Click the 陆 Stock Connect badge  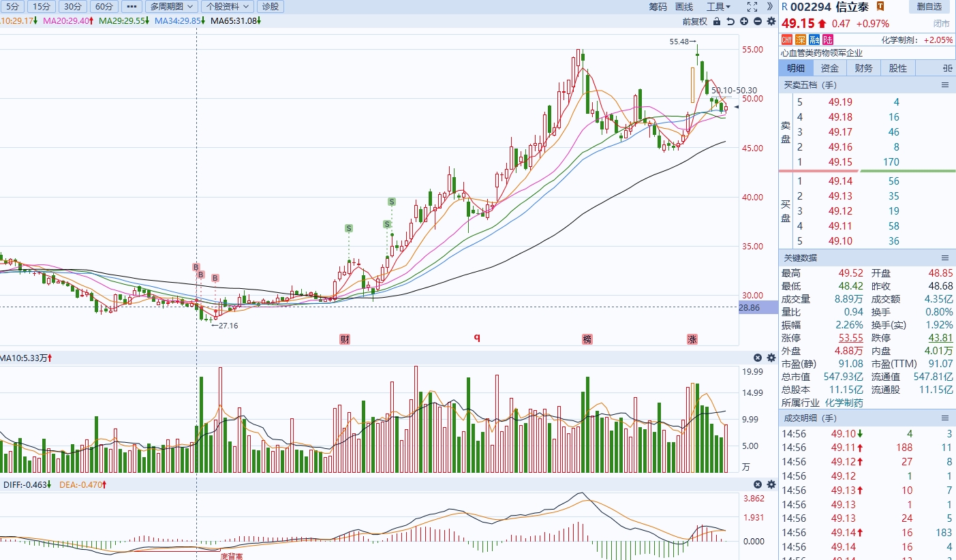(x=828, y=40)
